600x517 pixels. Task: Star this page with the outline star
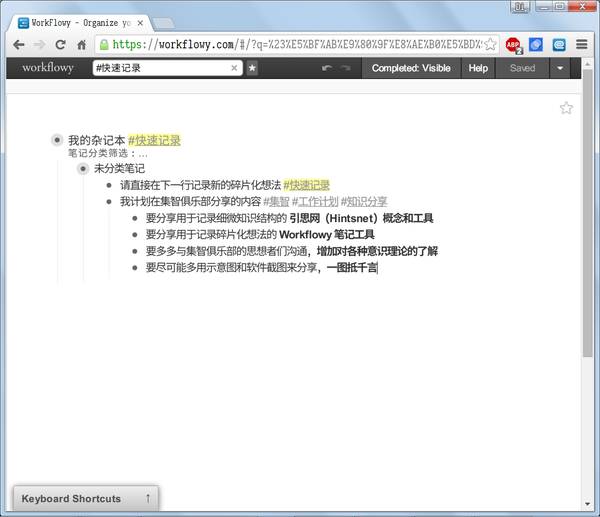566,108
